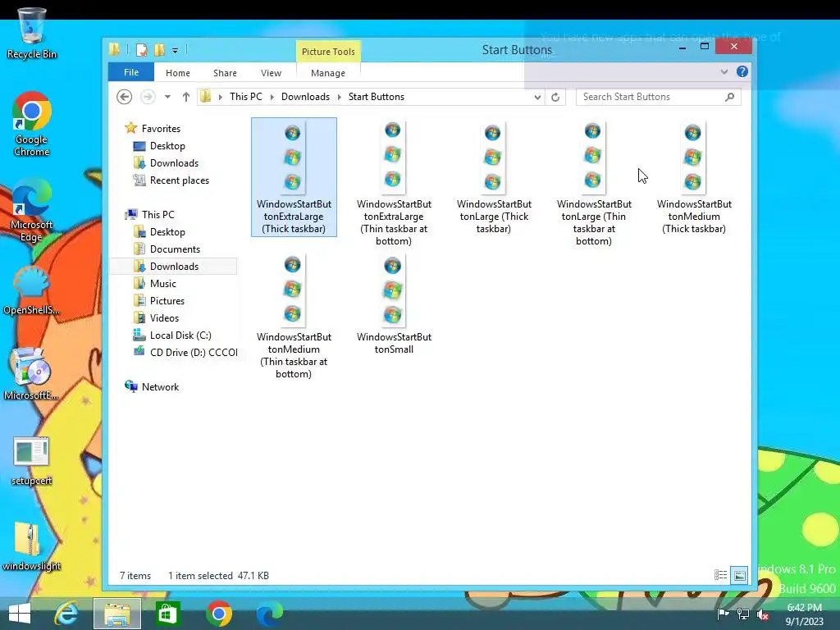The height and width of the screenshot is (630, 840).
Task: Open Documents in the navigation pane
Action: [167, 249]
